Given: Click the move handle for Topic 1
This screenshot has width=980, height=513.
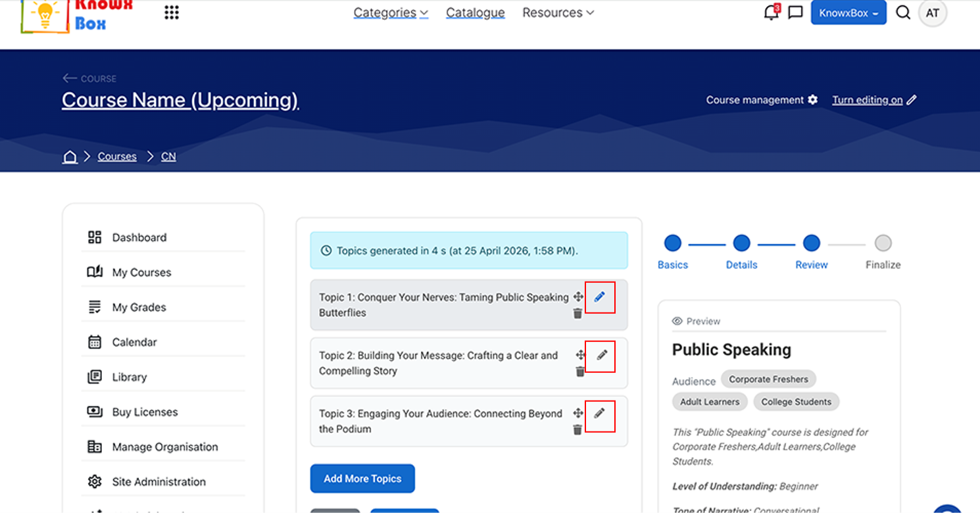Looking at the screenshot, I should 578,297.
